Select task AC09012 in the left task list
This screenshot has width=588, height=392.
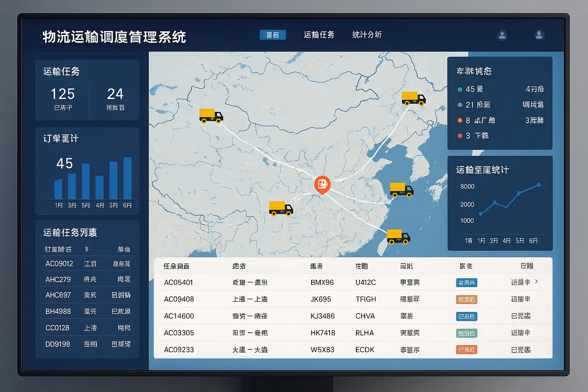point(59,264)
